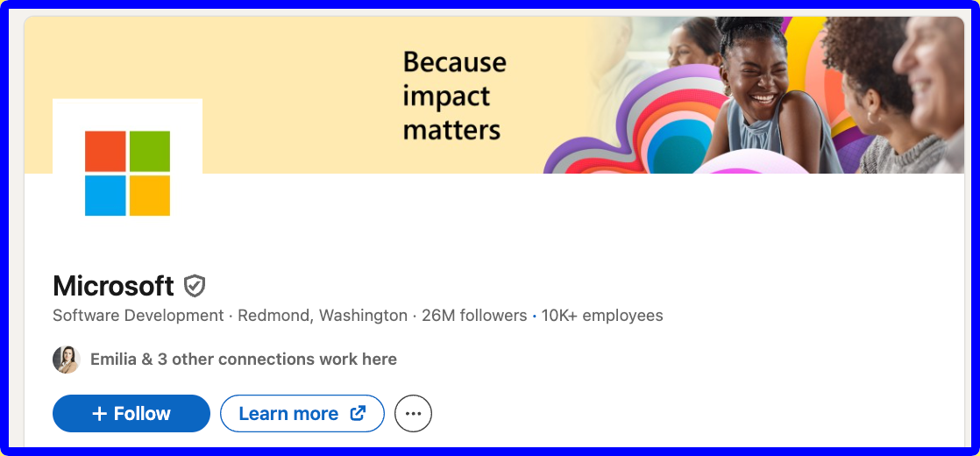This screenshot has height=456, width=980.
Task: Click Emilia's profile photo avatar
Action: (x=67, y=359)
